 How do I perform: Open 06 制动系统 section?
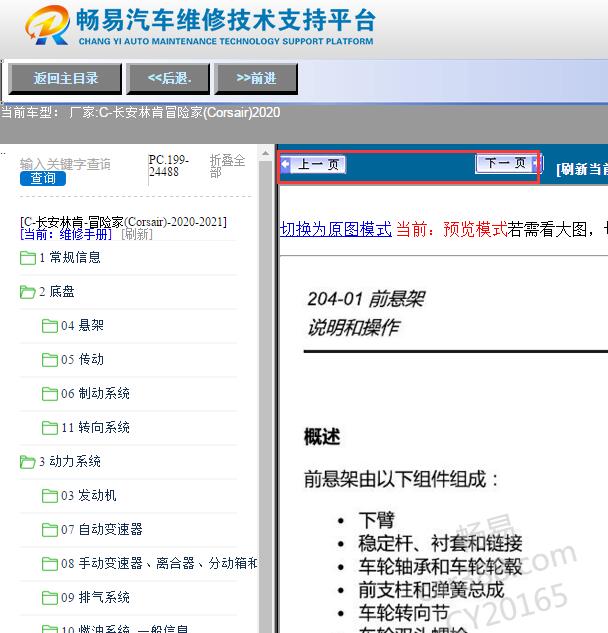95,393
